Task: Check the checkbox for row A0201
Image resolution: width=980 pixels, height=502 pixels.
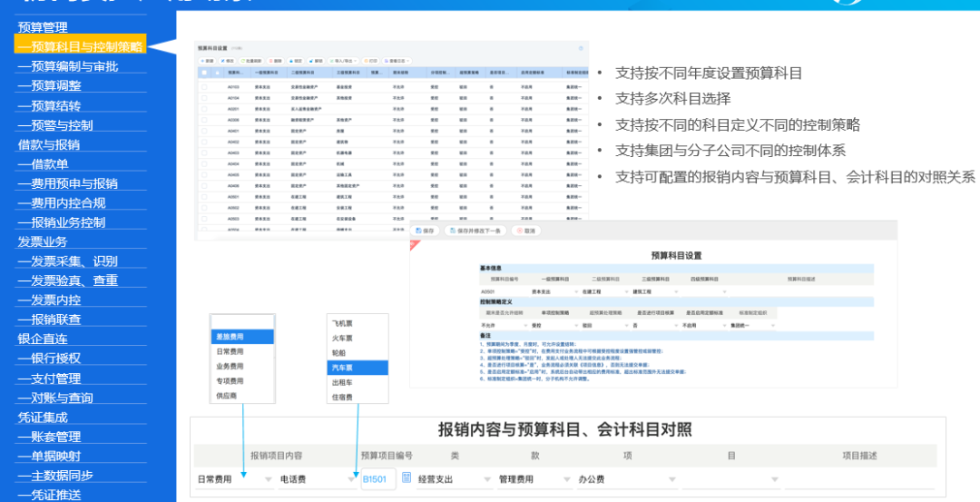Action: pos(204,109)
